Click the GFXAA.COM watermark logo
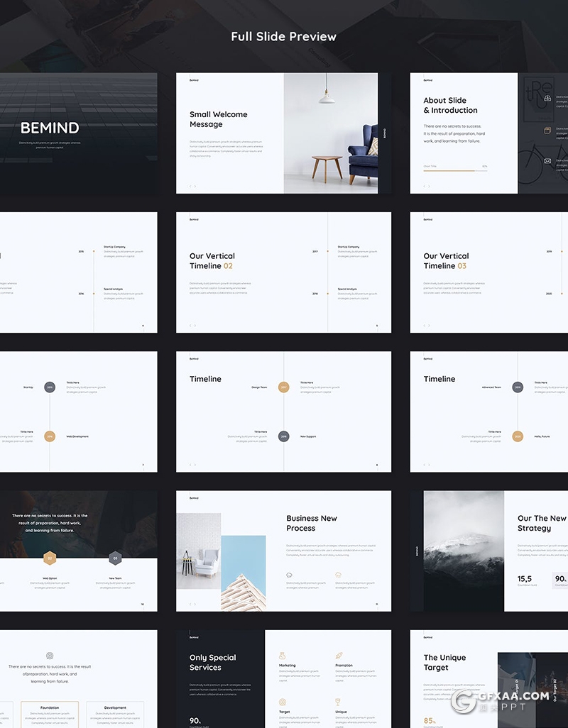The image size is (568, 728). coord(501,700)
